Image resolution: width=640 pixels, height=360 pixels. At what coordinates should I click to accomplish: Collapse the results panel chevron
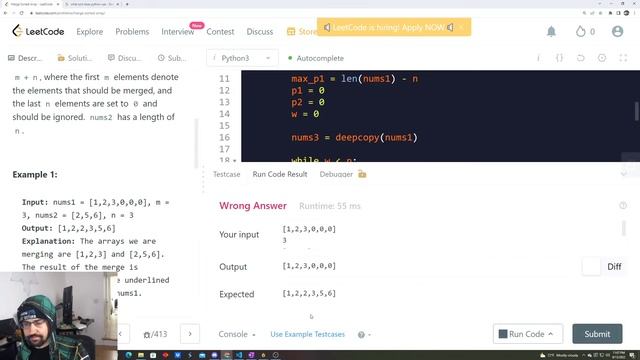pyautogui.click(x=623, y=174)
